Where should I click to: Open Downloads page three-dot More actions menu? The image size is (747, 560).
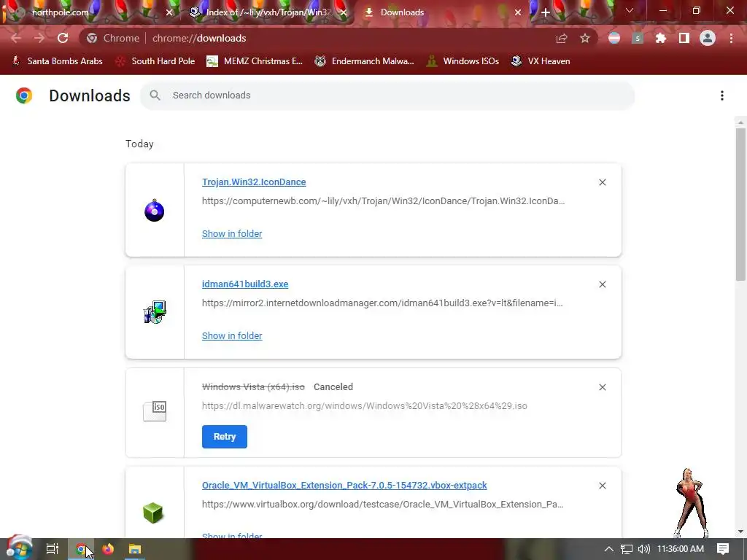(x=722, y=96)
